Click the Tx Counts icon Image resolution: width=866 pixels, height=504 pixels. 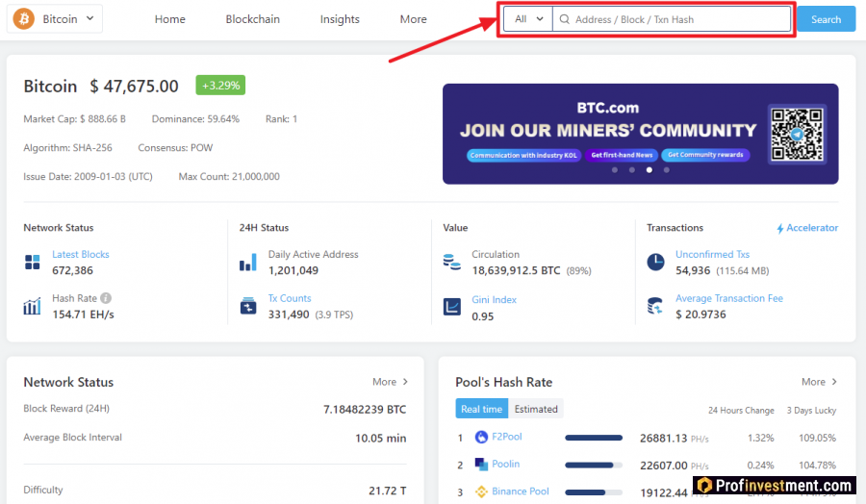pos(248,305)
